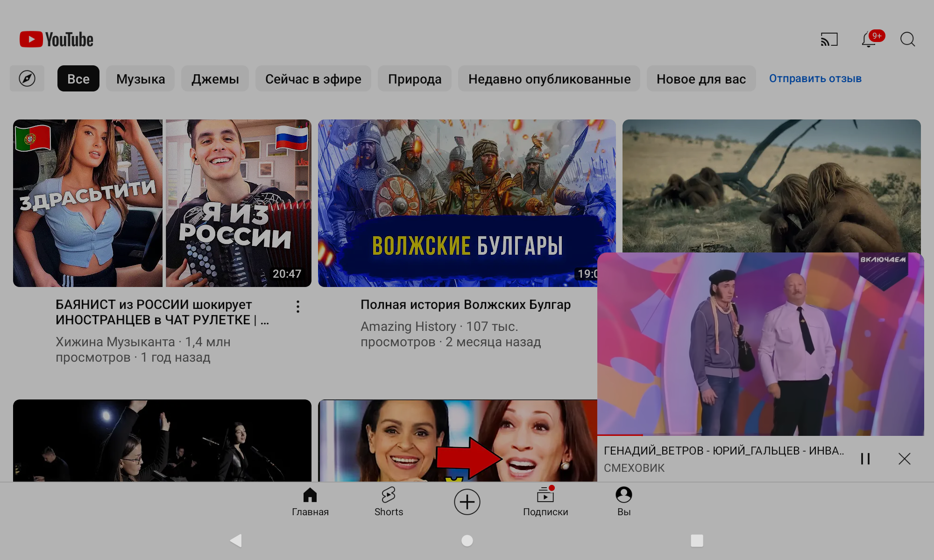The image size is (934, 560).
Task: Close the miniplayer
Action: pyautogui.click(x=905, y=459)
